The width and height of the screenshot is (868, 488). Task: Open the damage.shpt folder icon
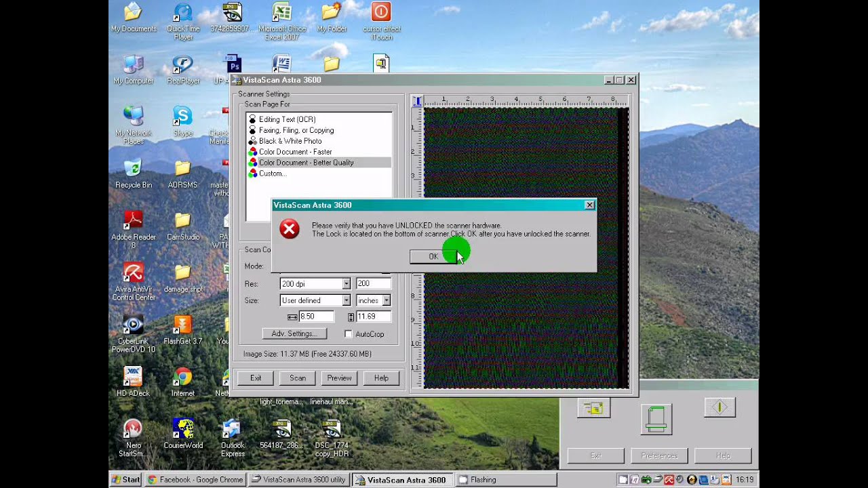pyautogui.click(x=183, y=279)
